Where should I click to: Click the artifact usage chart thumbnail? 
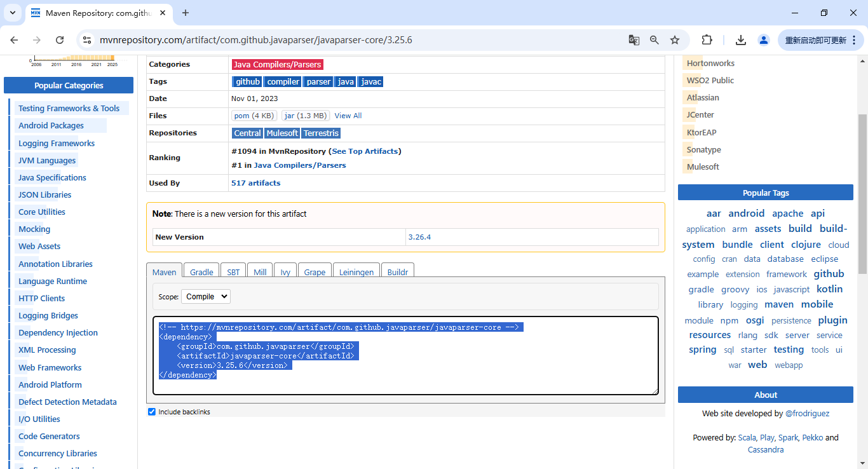pos(74,61)
